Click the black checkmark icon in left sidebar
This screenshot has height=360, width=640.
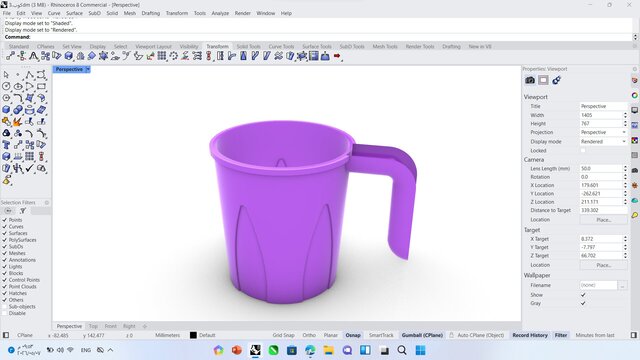click(29, 168)
